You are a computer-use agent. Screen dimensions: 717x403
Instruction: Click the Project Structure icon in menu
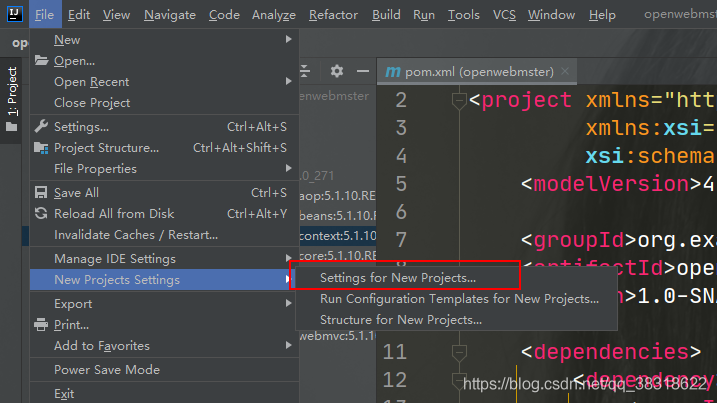41,148
